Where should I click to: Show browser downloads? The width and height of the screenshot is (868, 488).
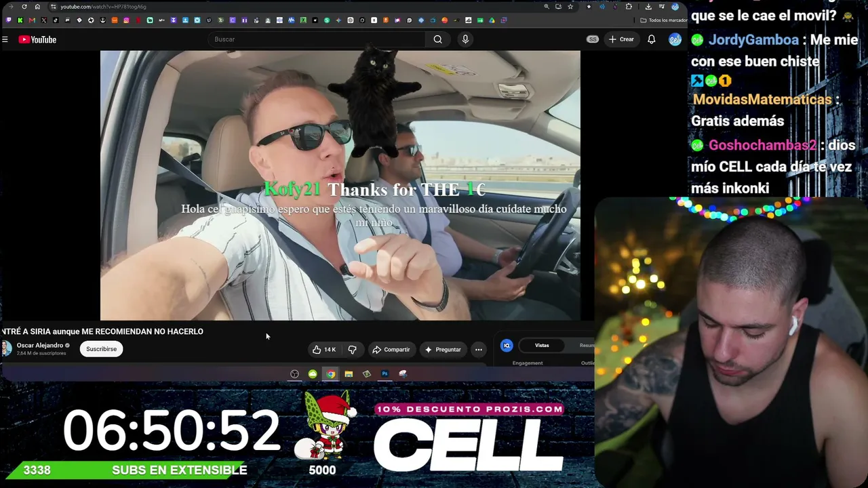point(648,7)
